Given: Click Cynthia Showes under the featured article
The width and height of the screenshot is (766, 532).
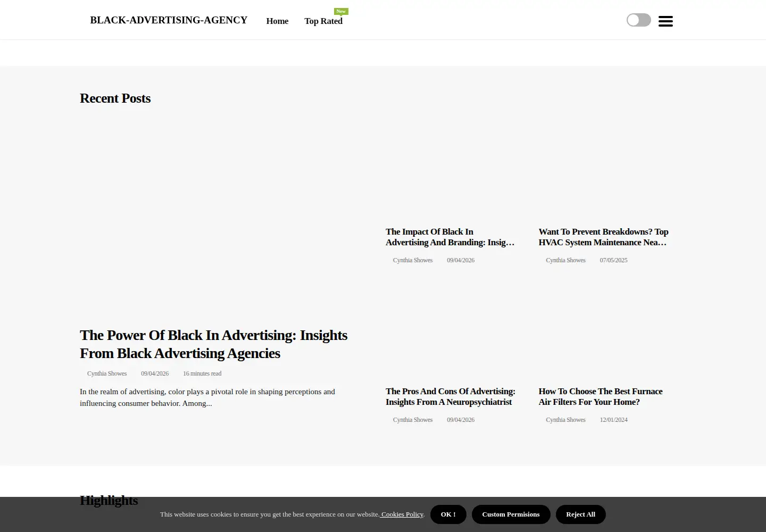Looking at the screenshot, I should [107, 373].
